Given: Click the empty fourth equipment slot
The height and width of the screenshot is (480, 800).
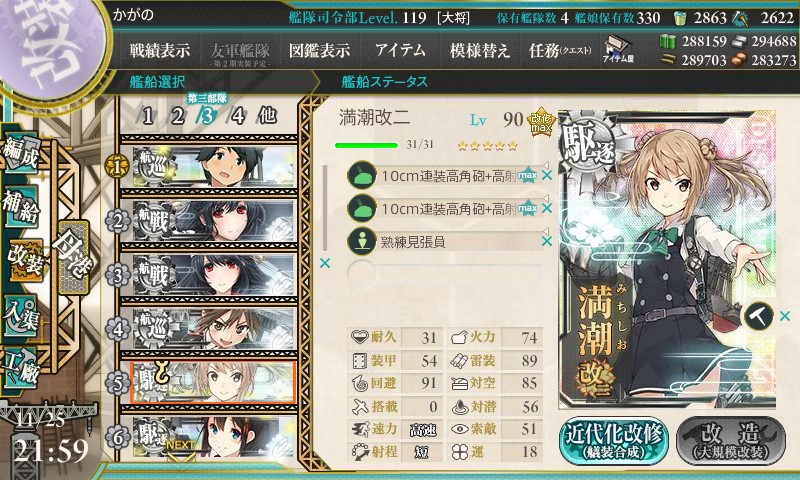Looking at the screenshot, I should (444, 273).
